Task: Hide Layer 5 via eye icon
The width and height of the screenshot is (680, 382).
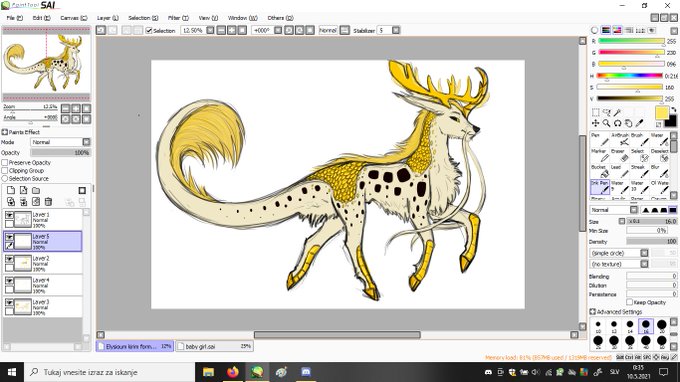Action: pos(9,237)
